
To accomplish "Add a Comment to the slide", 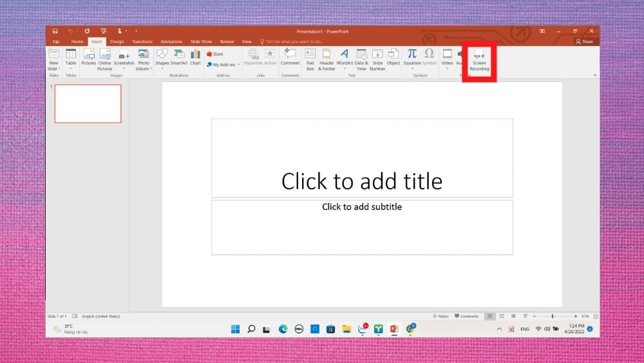I will pos(290,57).
